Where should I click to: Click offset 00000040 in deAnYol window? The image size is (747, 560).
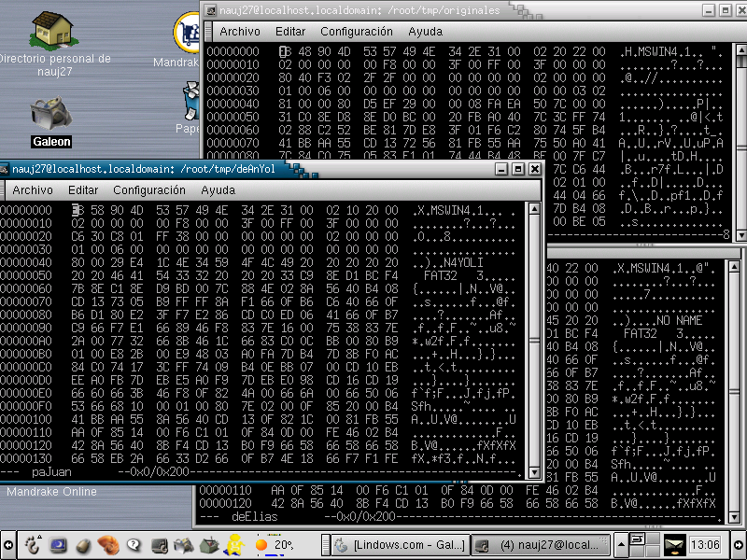26,262
